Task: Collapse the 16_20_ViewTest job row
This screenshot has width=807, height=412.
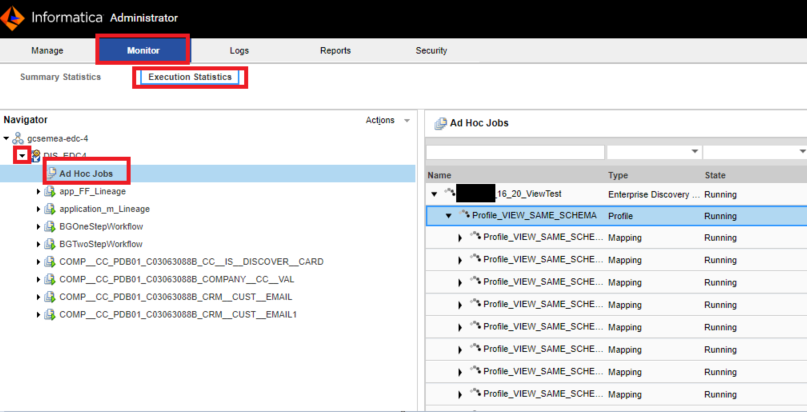Action: click(434, 194)
